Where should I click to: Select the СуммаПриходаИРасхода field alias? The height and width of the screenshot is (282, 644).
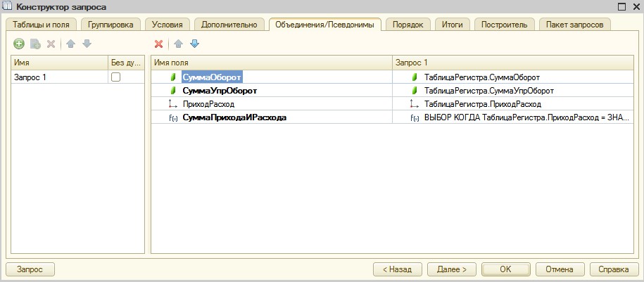pyautogui.click(x=234, y=117)
